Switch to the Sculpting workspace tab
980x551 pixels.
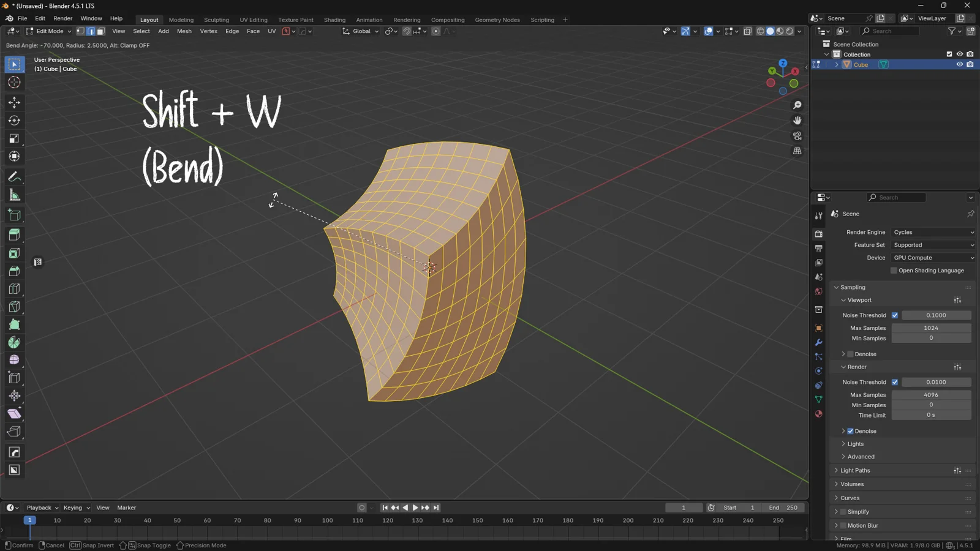pyautogui.click(x=216, y=20)
